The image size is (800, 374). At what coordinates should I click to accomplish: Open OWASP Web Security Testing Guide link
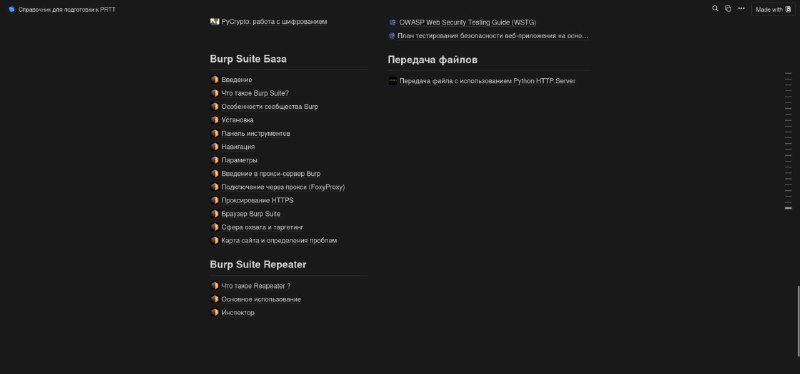(x=467, y=22)
